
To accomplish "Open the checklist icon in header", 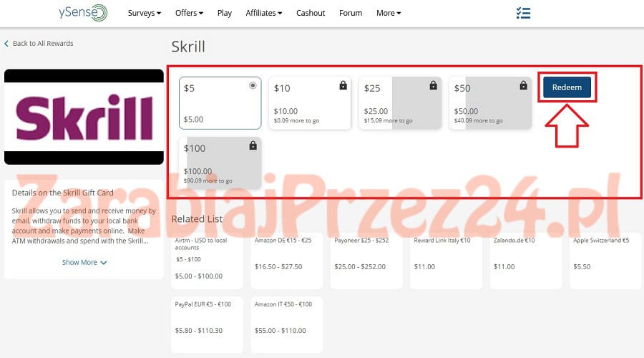I will pyautogui.click(x=523, y=13).
